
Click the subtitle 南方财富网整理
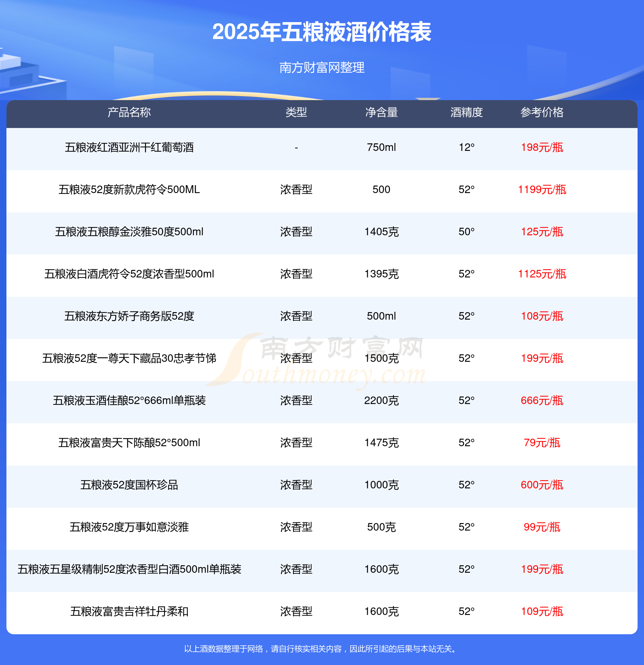tap(322, 67)
